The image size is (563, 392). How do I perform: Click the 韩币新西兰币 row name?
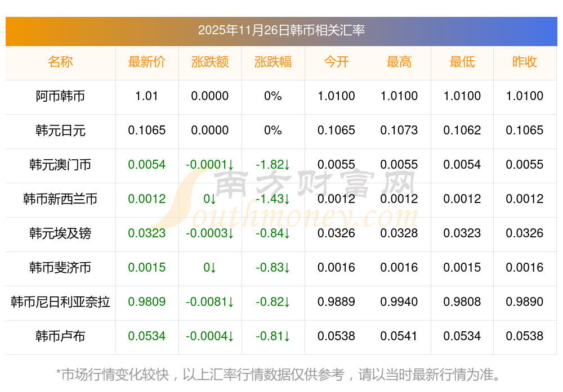pos(60,199)
